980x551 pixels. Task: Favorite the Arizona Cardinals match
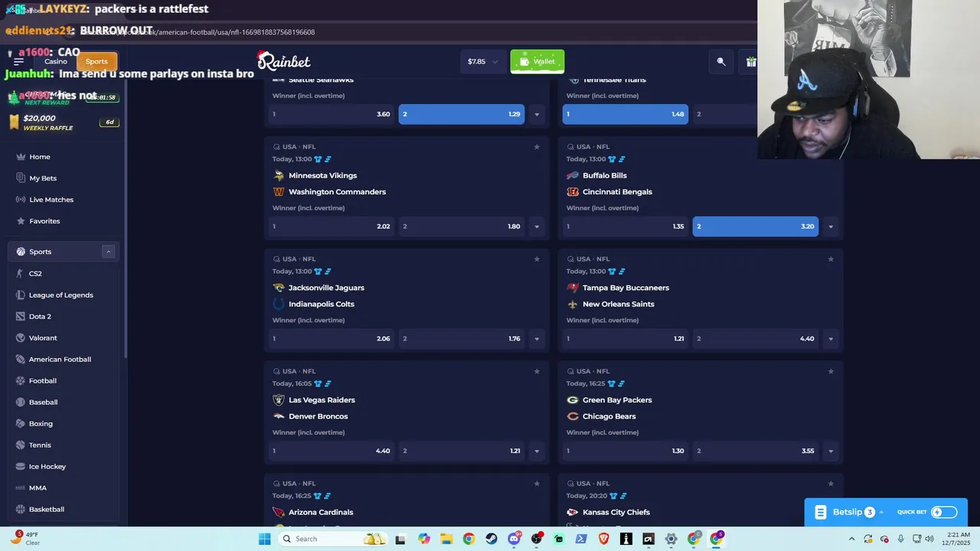(x=537, y=484)
